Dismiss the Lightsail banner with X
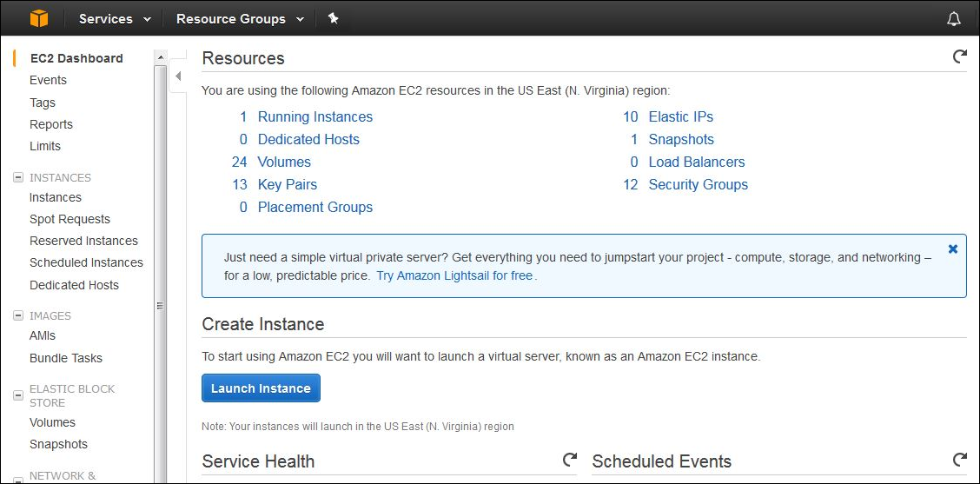The image size is (980, 484). click(x=953, y=249)
